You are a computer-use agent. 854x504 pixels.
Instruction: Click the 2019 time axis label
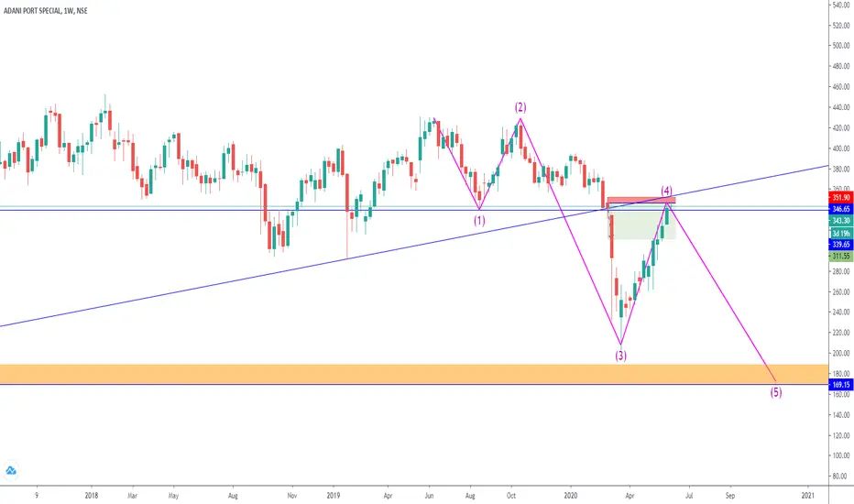click(334, 496)
